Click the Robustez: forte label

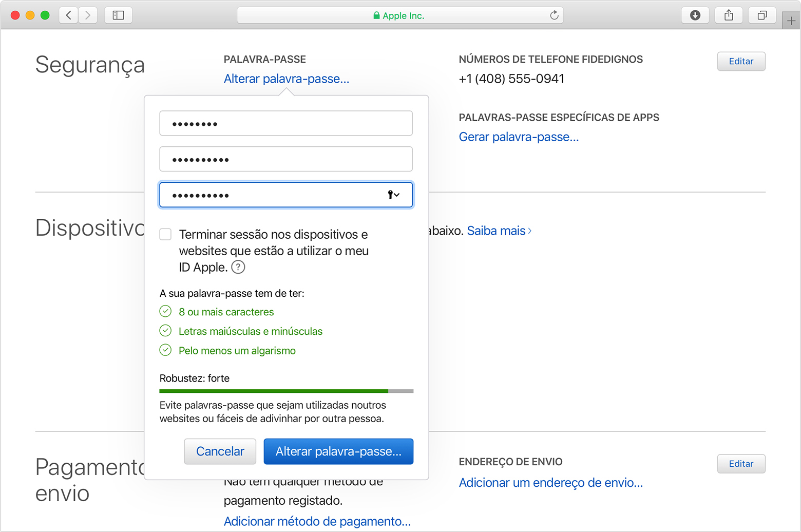coord(195,378)
